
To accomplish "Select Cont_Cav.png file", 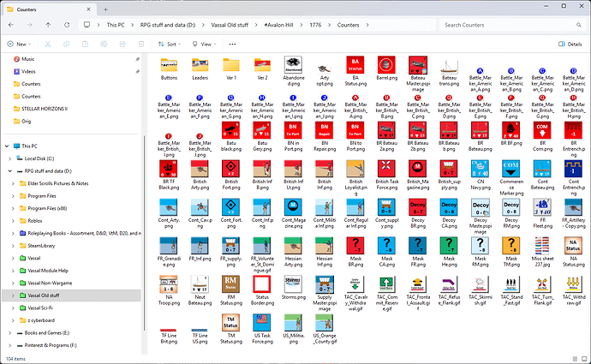I will pyautogui.click(x=200, y=213).
